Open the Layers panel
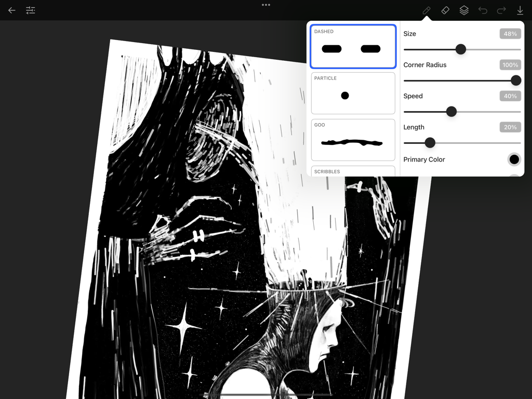 click(464, 10)
